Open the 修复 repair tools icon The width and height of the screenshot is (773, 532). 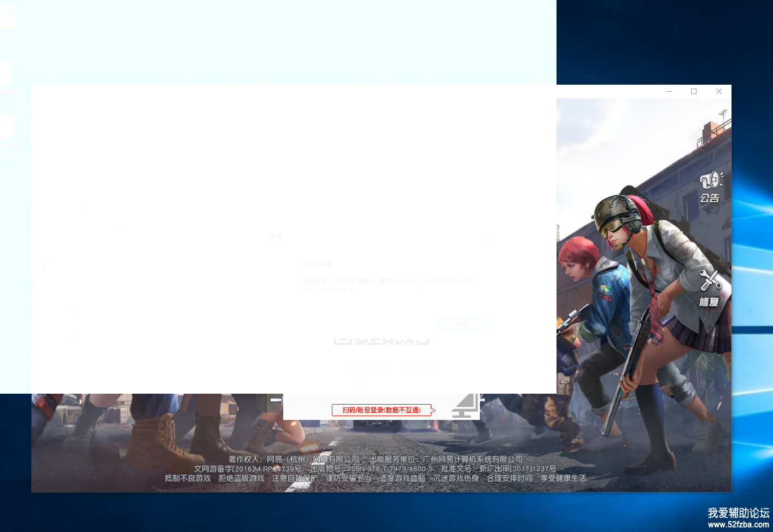click(x=710, y=288)
